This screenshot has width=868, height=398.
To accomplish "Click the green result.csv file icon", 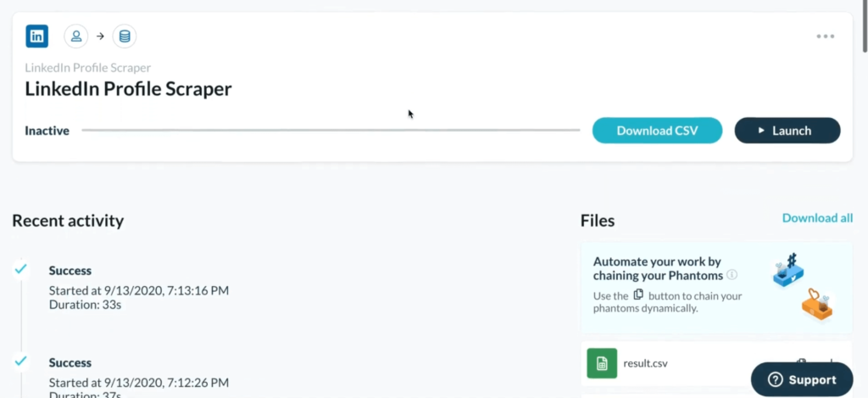I will (x=602, y=364).
